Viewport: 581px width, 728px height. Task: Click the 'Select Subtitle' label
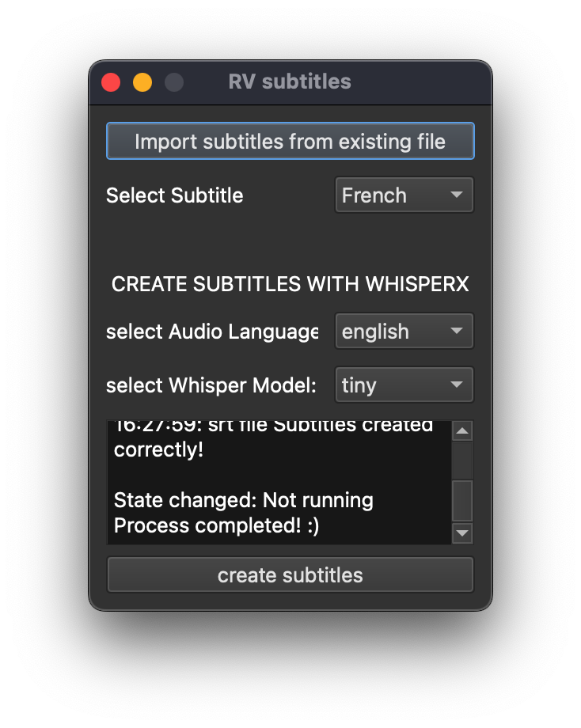tap(175, 195)
